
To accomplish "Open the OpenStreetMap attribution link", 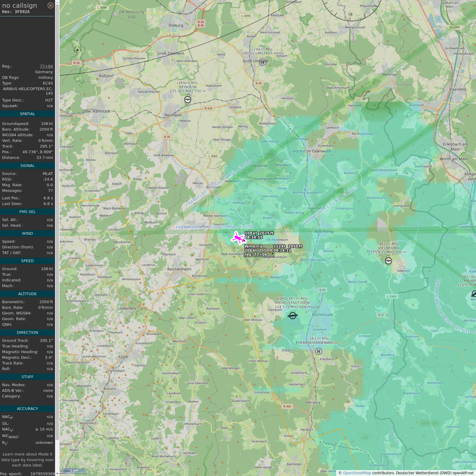I will (x=357, y=473).
